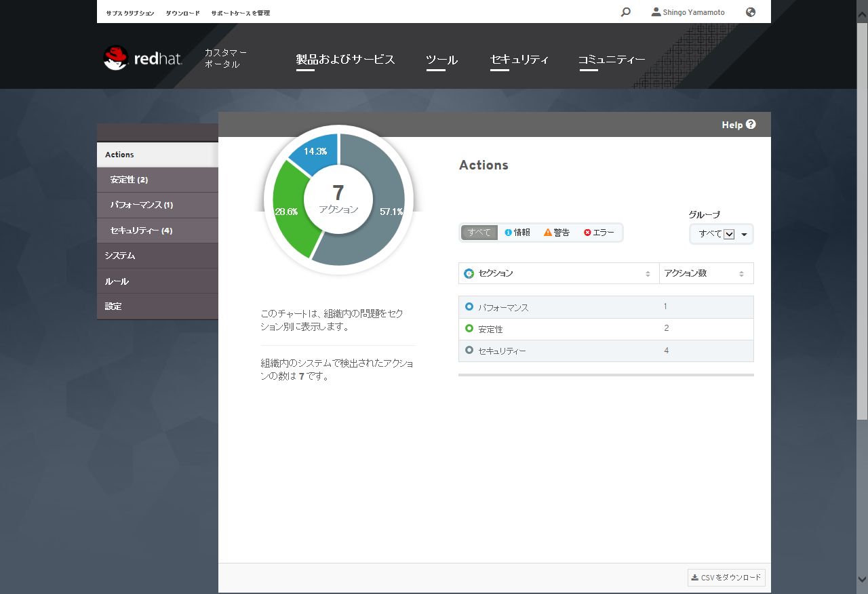Click カスタマーポータル link
Screen dimensions: 868x594
tap(226, 58)
